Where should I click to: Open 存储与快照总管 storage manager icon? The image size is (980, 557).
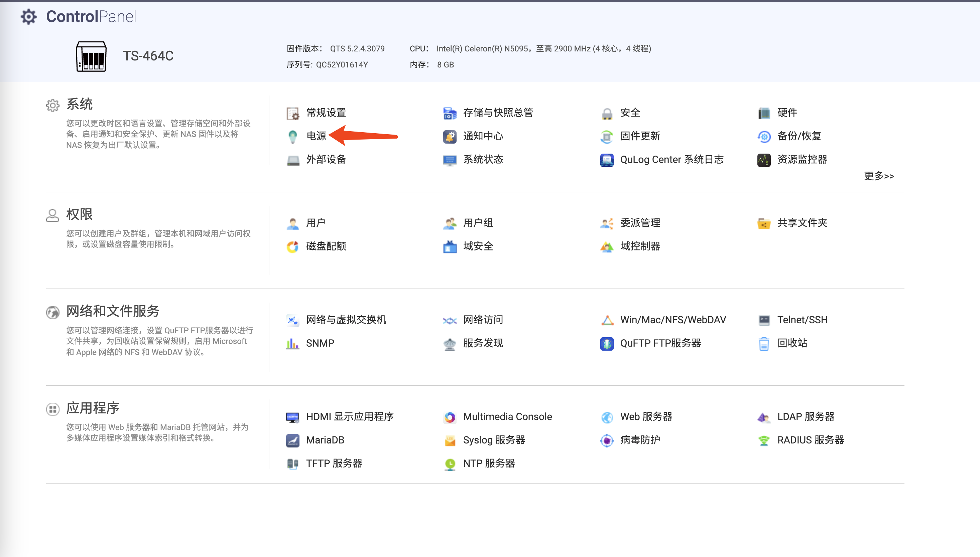pos(450,113)
